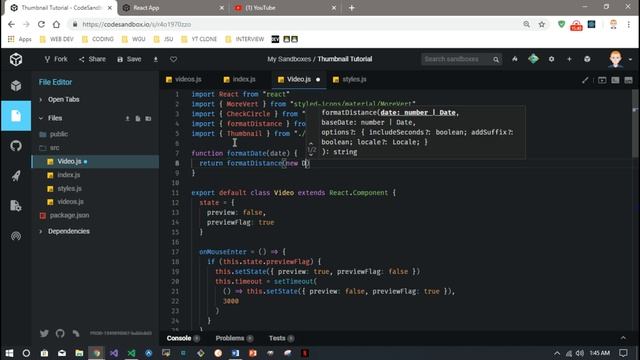640x360 pixels.
Task: Save the sandbox
Action: tap(129, 60)
